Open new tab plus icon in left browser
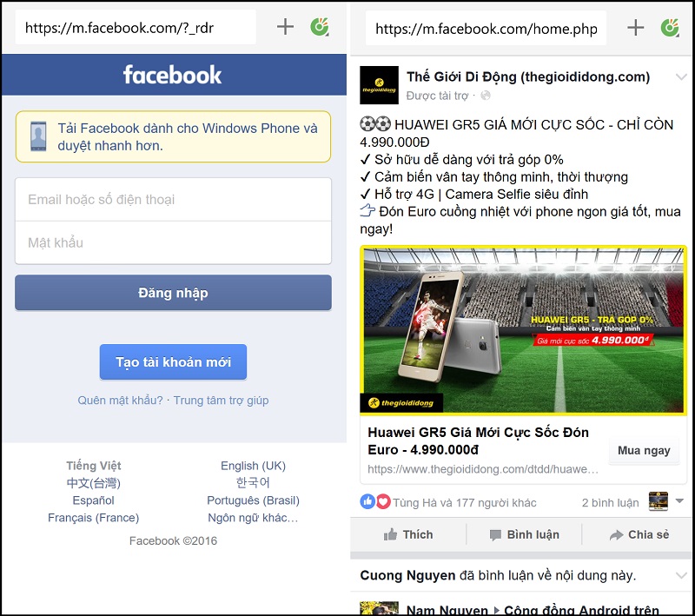 click(286, 27)
